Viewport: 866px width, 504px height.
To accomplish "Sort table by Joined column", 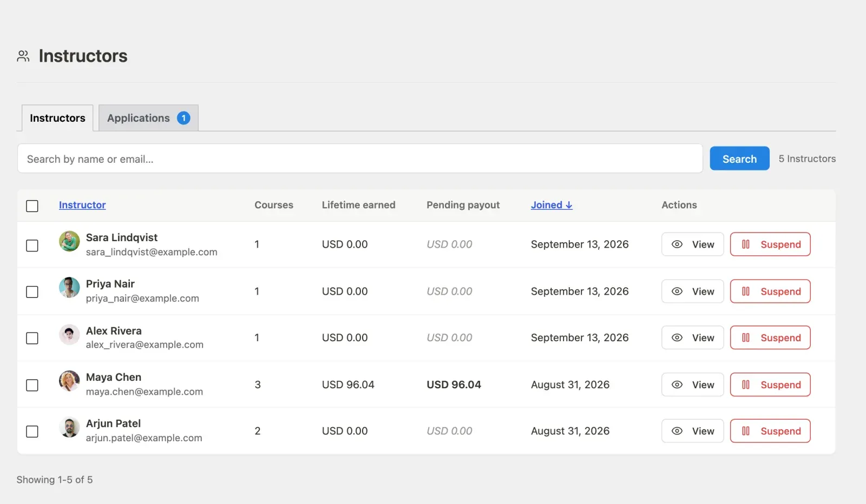I will pyautogui.click(x=552, y=205).
